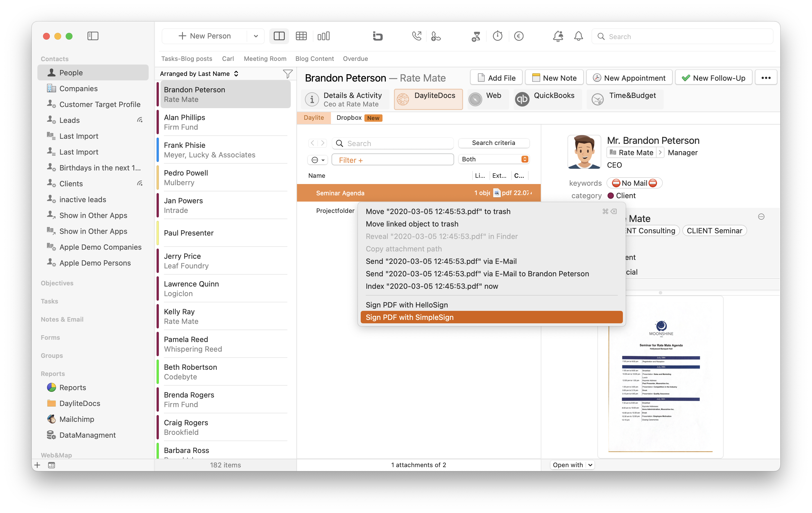Switch to board columns view
The height and width of the screenshot is (513, 812).
pyautogui.click(x=323, y=36)
